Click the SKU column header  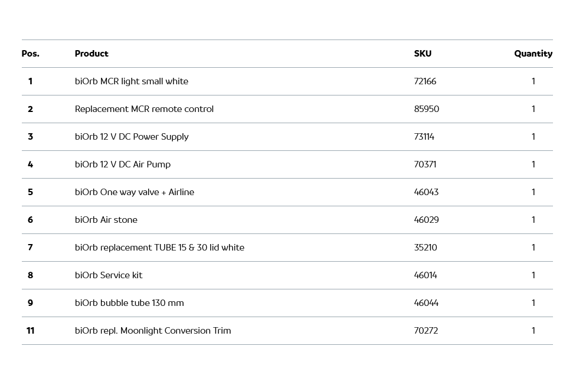coord(423,54)
